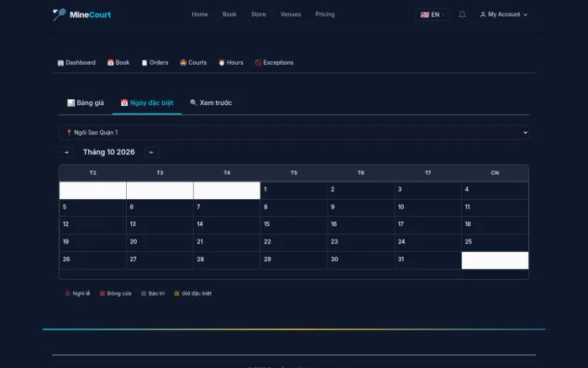Click the T2 weekday column header
This screenshot has width=588, height=368.
point(92,173)
